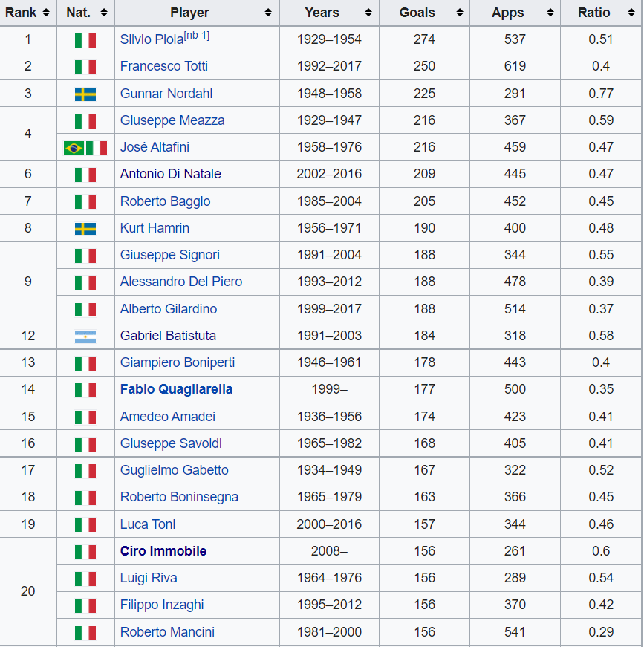Select the Swedish flag beside Gunnar Nordahl
Viewport: 644px width, 647px height.
(x=85, y=94)
